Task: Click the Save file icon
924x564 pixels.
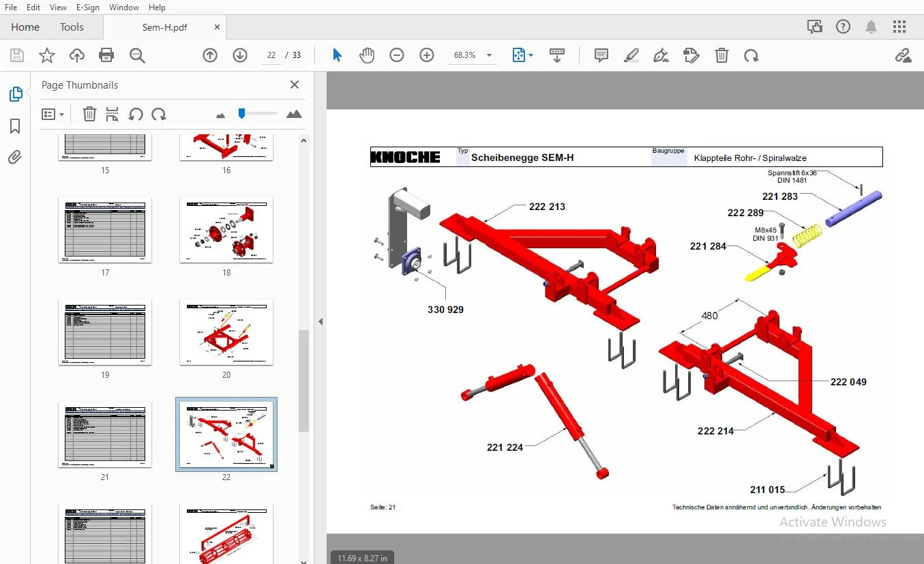Action: [x=17, y=55]
